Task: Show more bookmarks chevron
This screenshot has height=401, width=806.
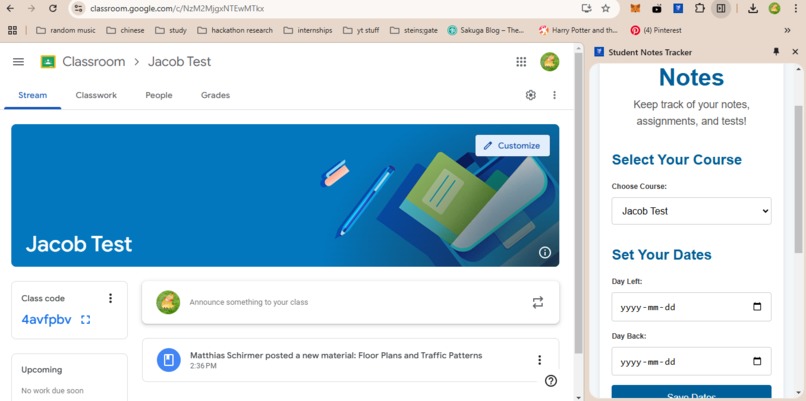Action: (787, 30)
